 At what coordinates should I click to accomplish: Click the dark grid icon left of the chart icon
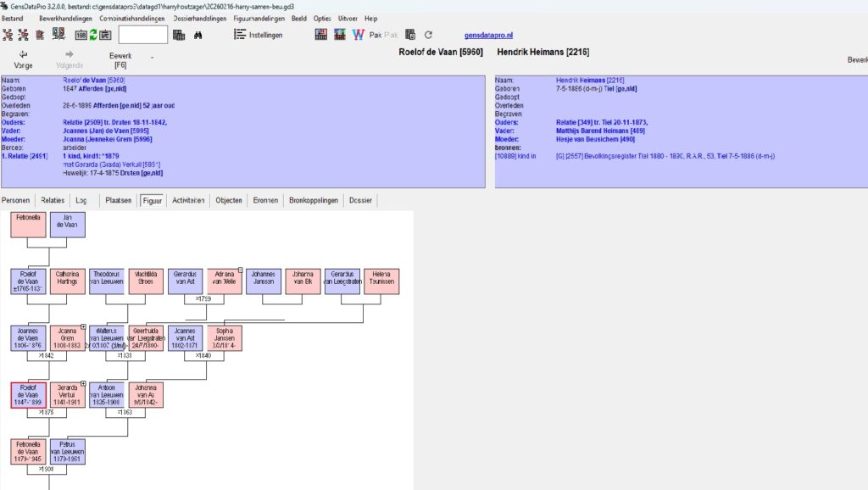[321, 35]
